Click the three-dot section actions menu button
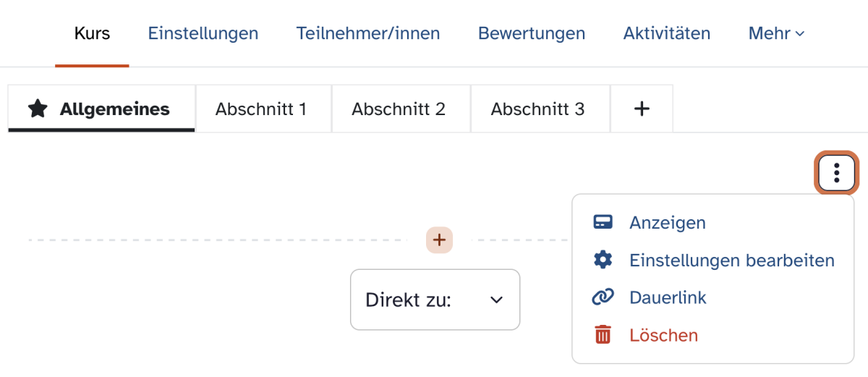Viewport: 868px width, 377px height. [x=836, y=173]
